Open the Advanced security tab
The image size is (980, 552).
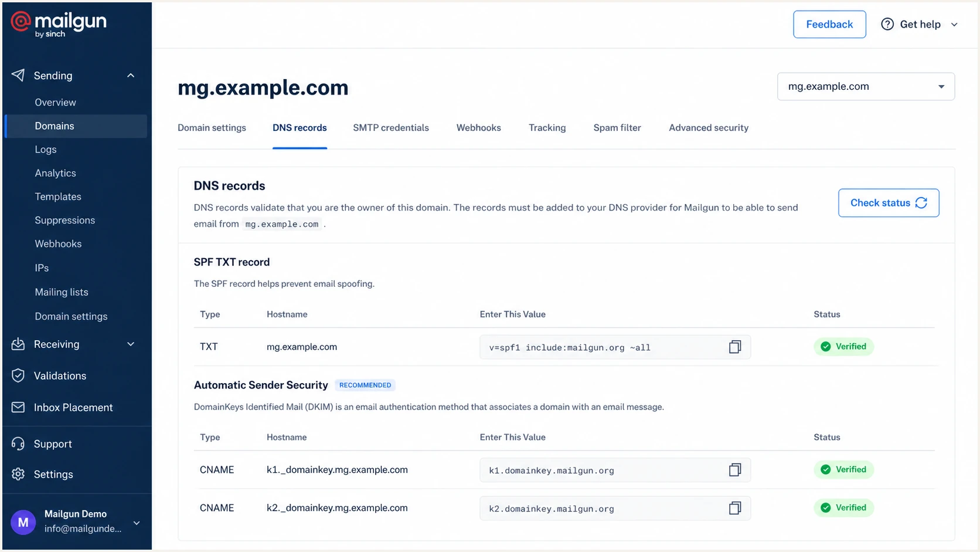click(709, 128)
